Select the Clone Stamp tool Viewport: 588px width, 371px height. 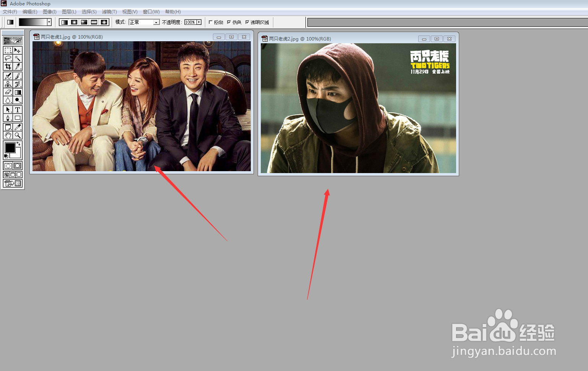(x=8, y=84)
